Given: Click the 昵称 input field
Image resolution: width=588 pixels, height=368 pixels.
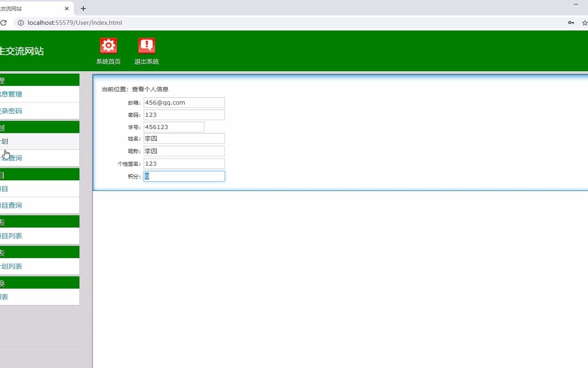Looking at the screenshot, I should pyautogui.click(x=184, y=151).
